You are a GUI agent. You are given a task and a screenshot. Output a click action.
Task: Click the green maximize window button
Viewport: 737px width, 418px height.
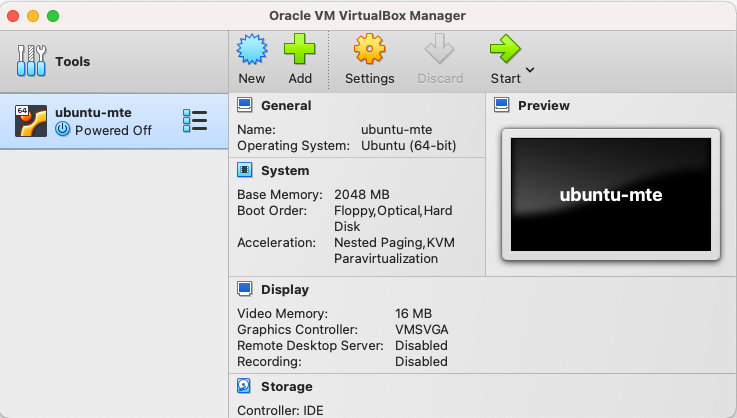click(53, 16)
